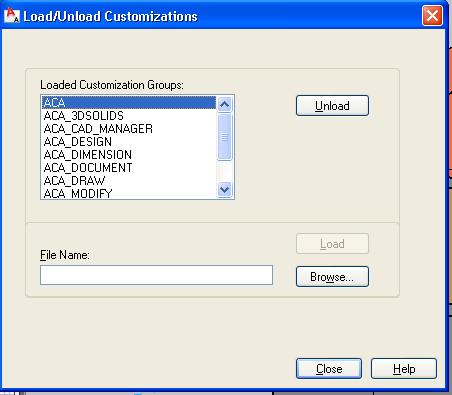Click the Close button
Screen dimensions: 452x395
[329, 368]
